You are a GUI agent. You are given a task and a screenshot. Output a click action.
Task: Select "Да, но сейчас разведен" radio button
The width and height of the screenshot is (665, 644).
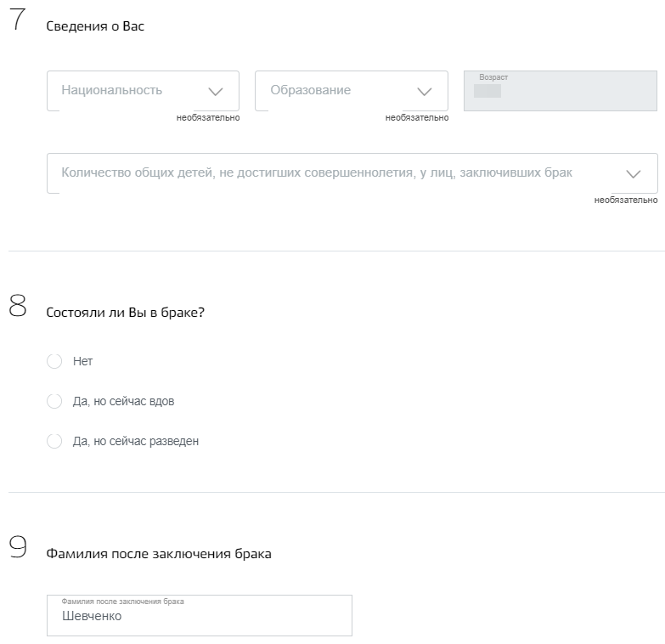pyautogui.click(x=54, y=441)
